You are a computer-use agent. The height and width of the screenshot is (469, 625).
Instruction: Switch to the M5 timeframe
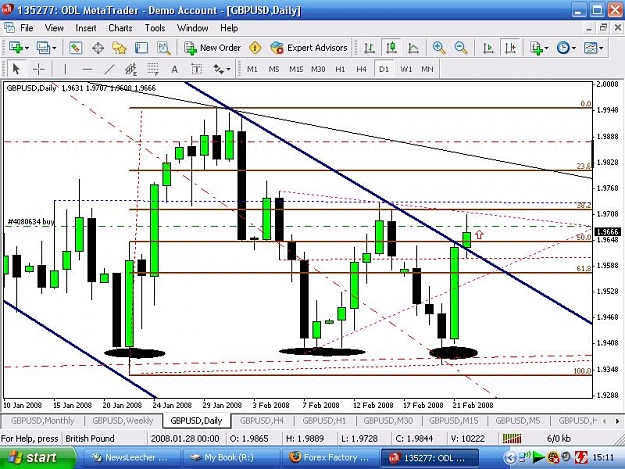click(274, 69)
